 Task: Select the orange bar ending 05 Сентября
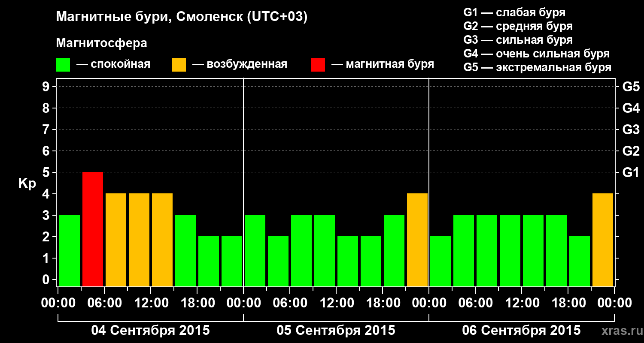417,240
